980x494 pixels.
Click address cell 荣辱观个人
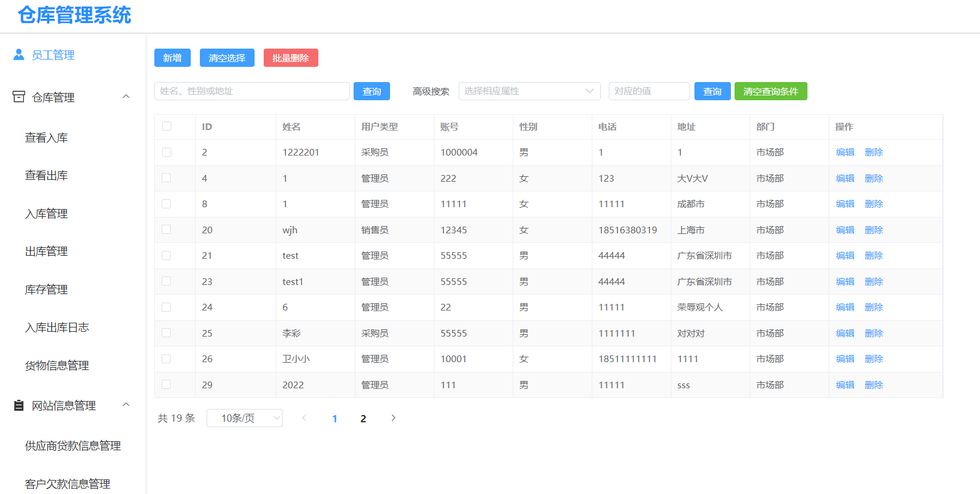coord(700,307)
